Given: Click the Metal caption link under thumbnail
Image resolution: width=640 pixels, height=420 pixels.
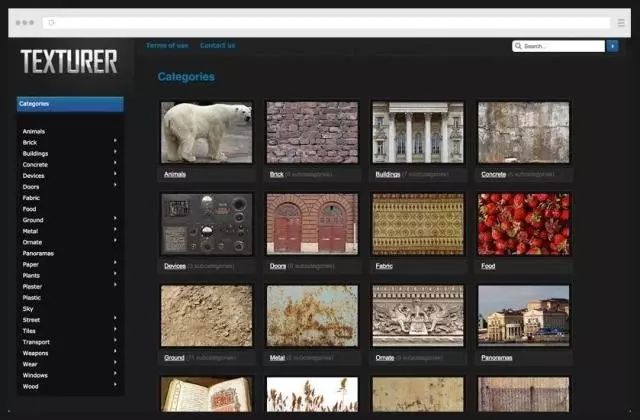Looking at the screenshot, I should [277, 358].
